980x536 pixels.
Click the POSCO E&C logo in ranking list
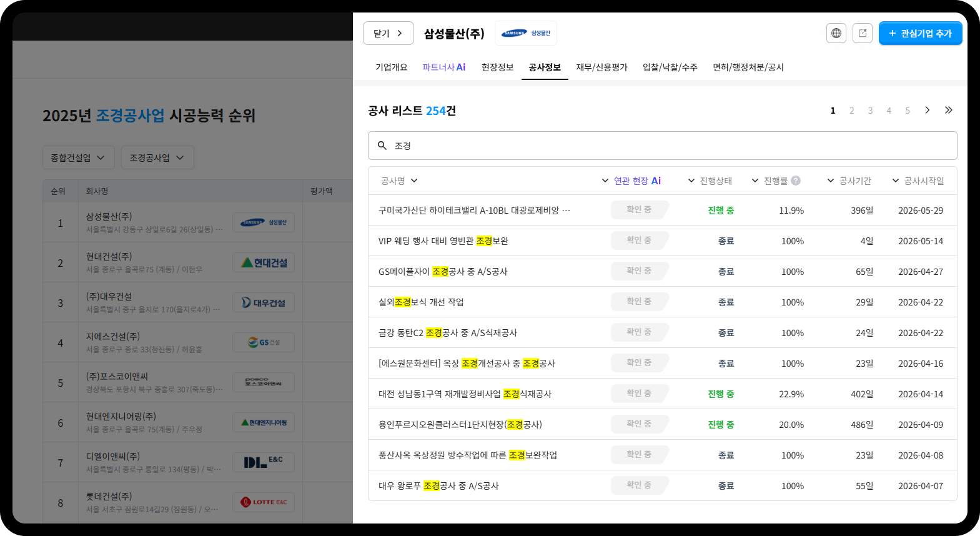pos(264,382)
